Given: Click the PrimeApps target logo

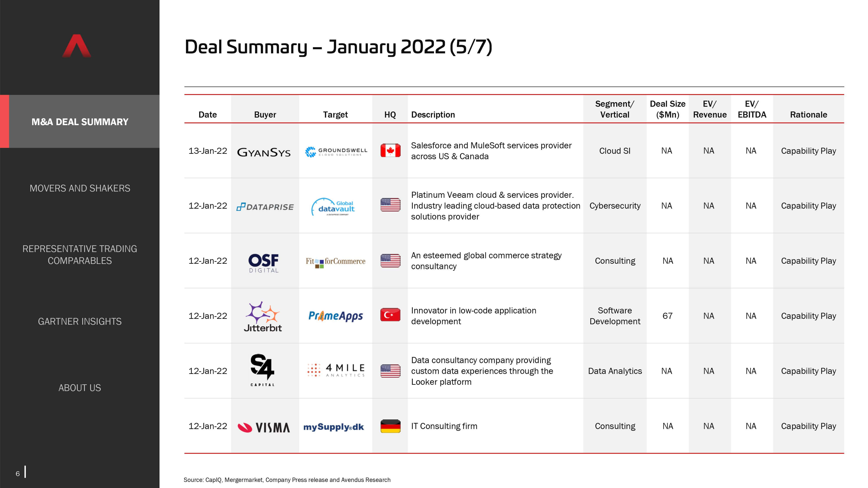Looking at the screenshot, I should [x=336, y=316].
